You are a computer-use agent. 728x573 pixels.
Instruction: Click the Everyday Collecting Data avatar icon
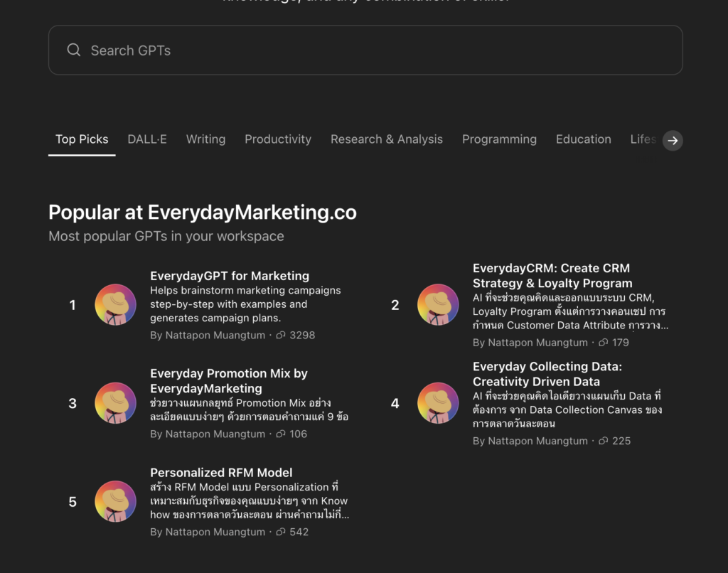coord(438,403)
